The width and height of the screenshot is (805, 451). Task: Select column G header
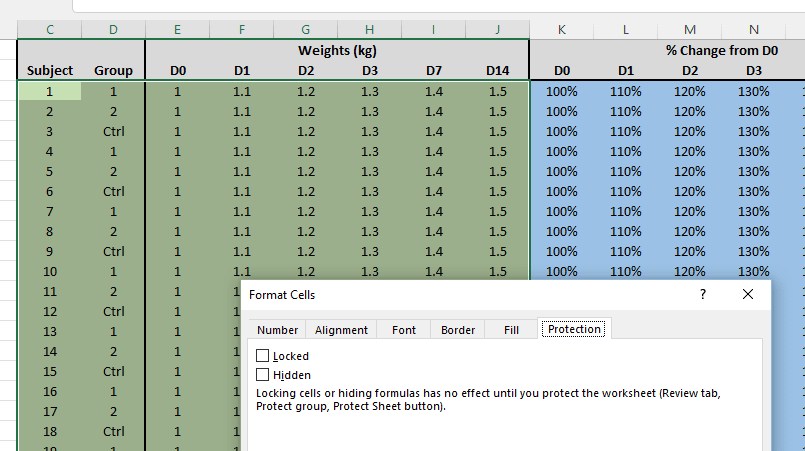305,30
